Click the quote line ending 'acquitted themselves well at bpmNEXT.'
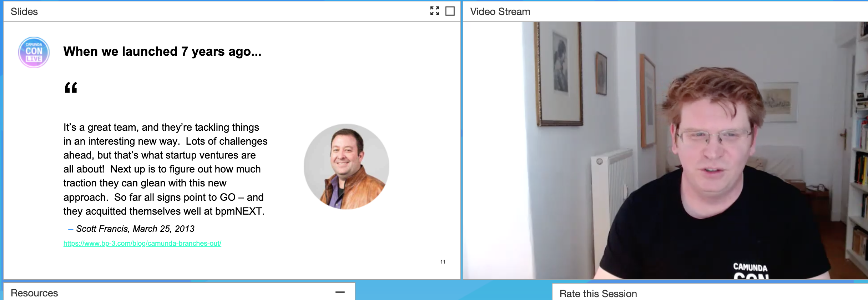The height and width of the screenshot is (300, 868). 164,211
